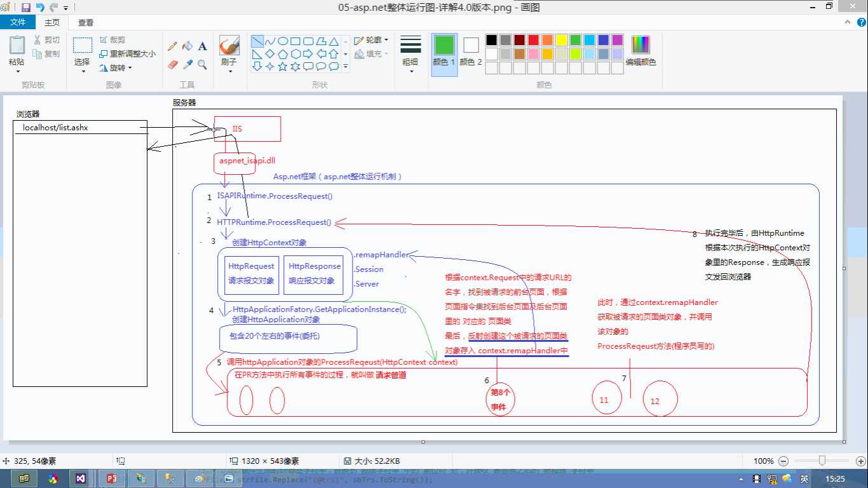The image size is (868, 488).
Task: Select the Color picker eyedropper tool
Action: click(x=187, y=64)
